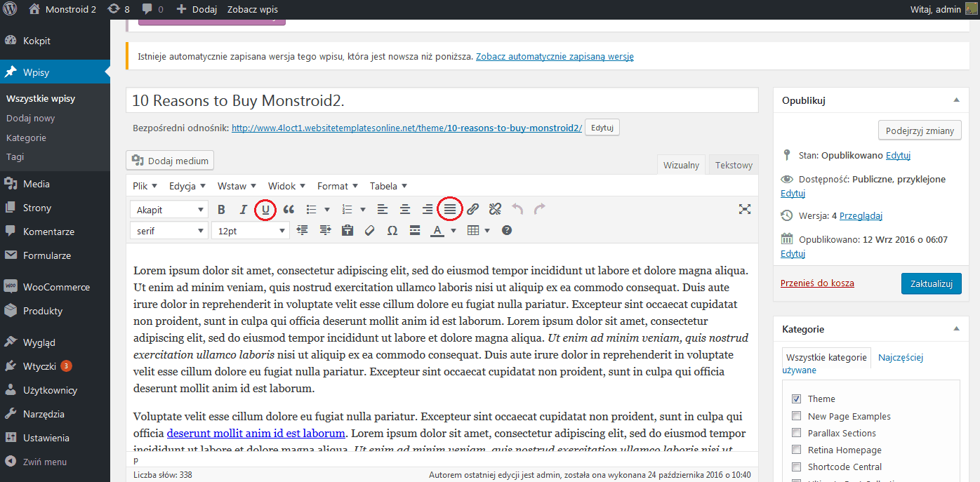Insert a blockquote with the quote icon
This screenshot has width=980, height=482.
coord(289,209)
